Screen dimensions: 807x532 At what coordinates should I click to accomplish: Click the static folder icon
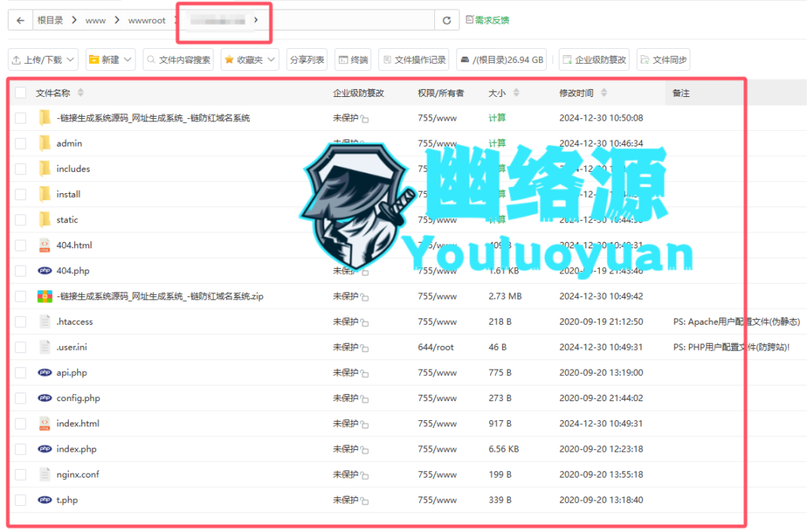click(45, 219)
